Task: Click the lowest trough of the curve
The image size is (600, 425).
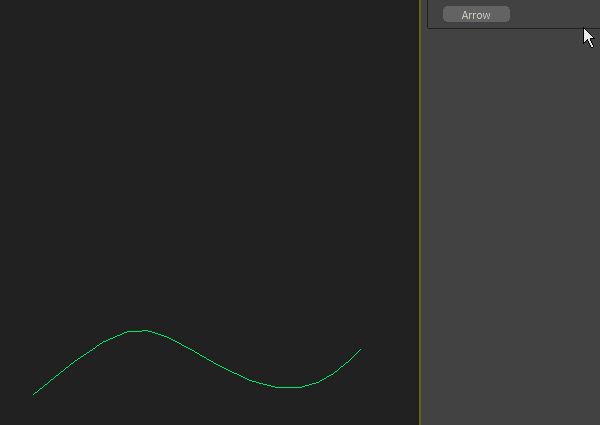Action: (288, 387)
